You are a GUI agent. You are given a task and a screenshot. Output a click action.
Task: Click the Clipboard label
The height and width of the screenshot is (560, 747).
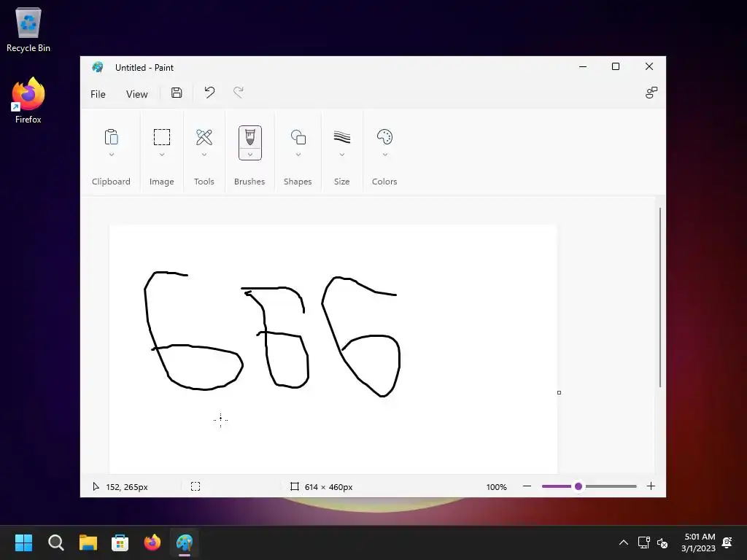coord(111,182)
